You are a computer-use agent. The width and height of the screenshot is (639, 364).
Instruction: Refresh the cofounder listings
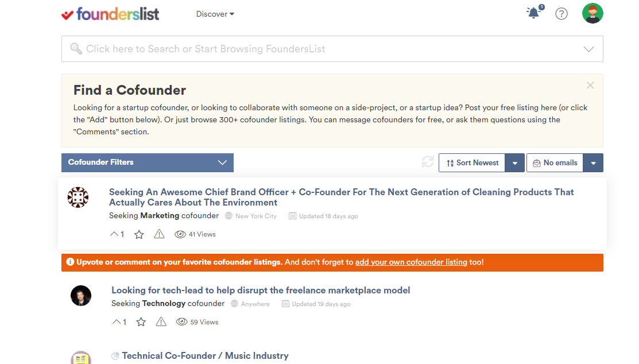coord(427,162)
